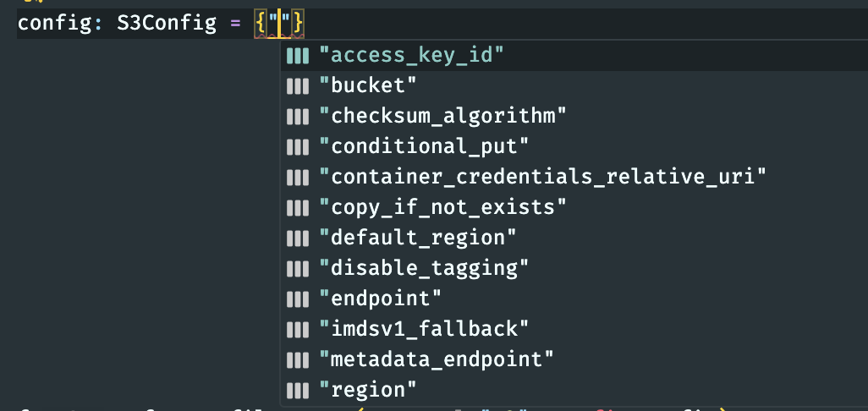Click the icon next to "bucket" suggestion

click(296, 85)
